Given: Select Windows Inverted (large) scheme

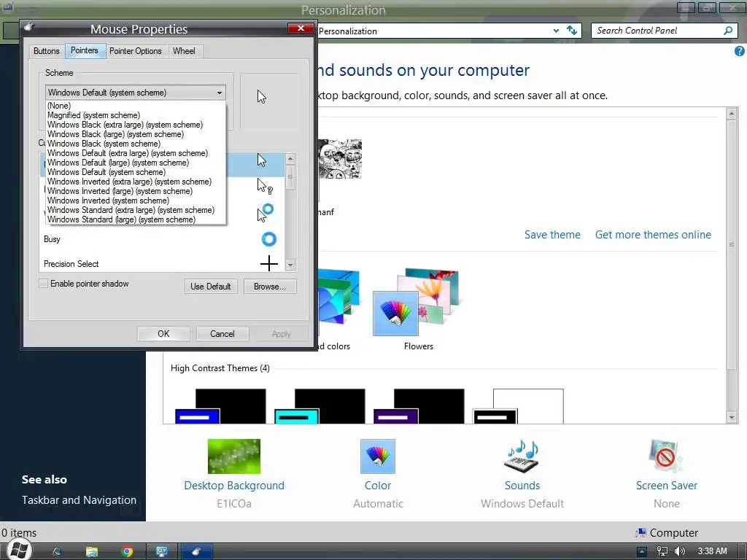Looking at the screenshot, I should (x=136, y=192).
